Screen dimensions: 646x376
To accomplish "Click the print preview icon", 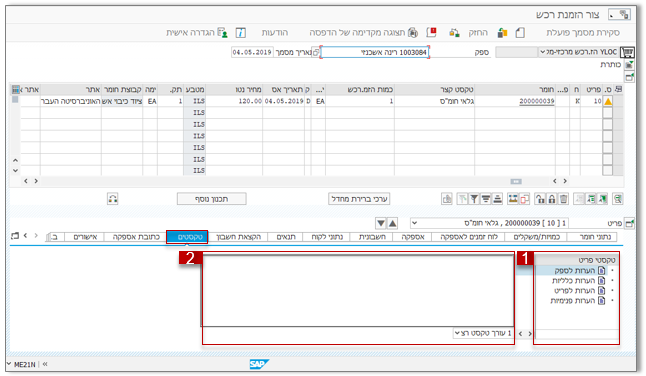I will click(412, 33).
